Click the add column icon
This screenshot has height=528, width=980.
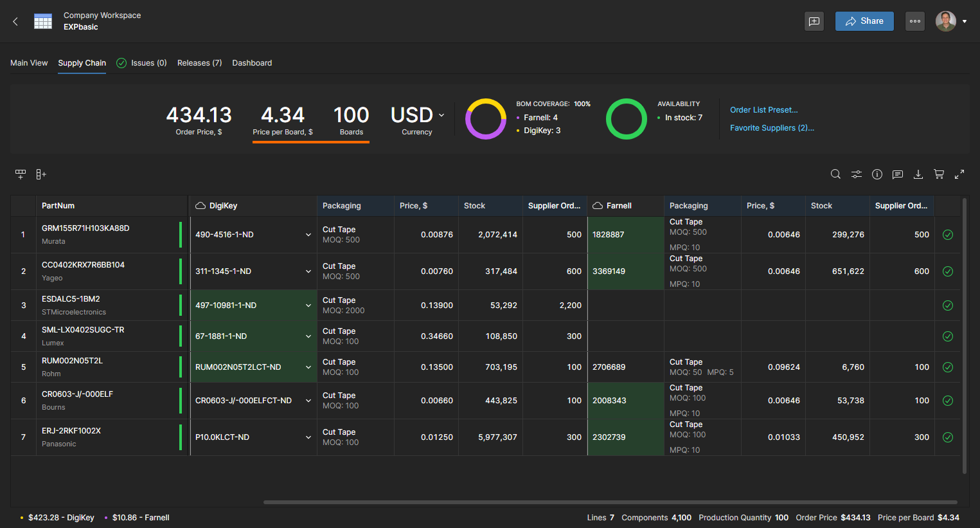click(x=41, y=174)
